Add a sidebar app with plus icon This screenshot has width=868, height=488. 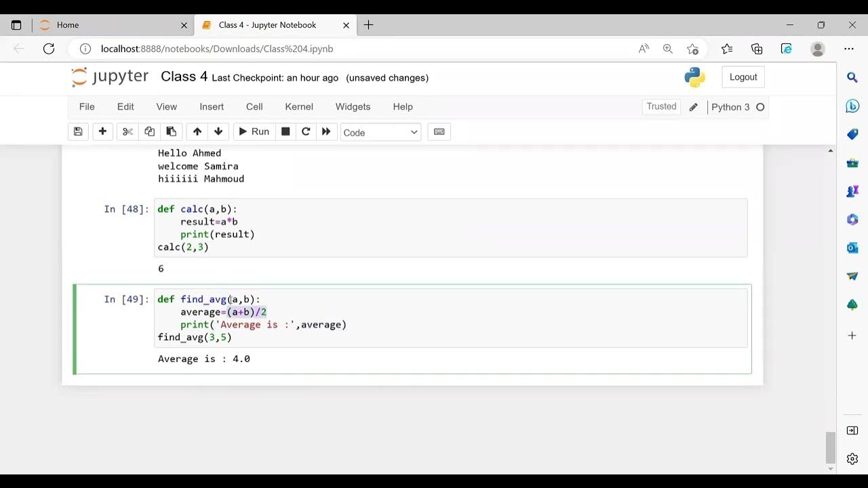click(x=852, y=335)
